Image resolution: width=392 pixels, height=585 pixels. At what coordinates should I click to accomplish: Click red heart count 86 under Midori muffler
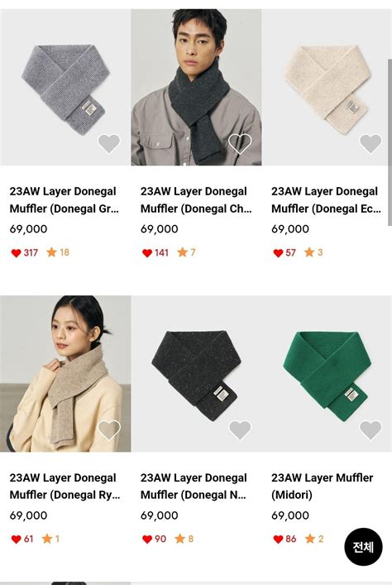click(x=284, y=539)
